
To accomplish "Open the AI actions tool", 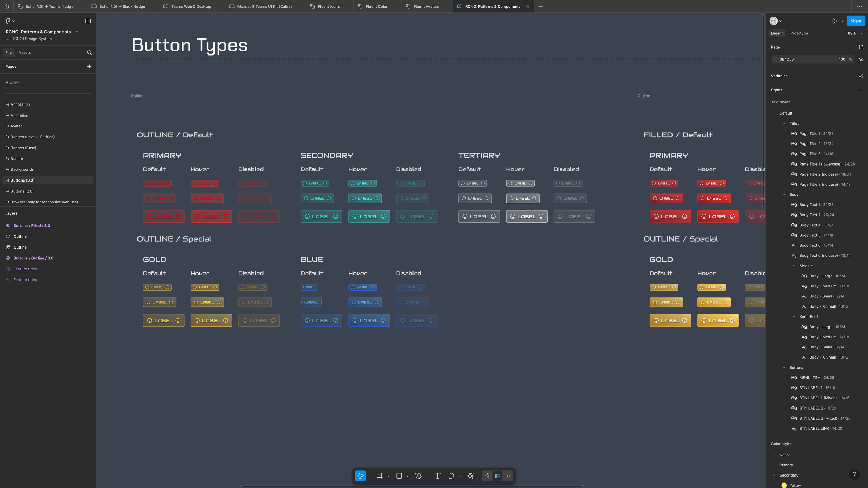I will (x=470, y=476).
